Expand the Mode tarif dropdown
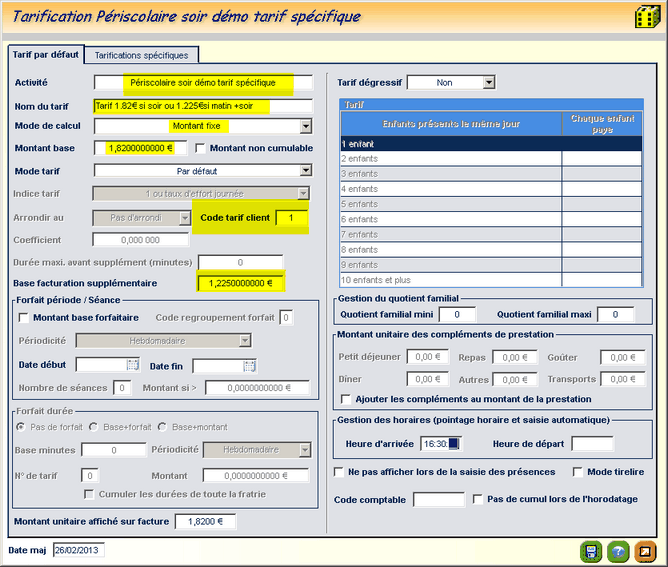 pyautogui.click(x=306, y=171)
